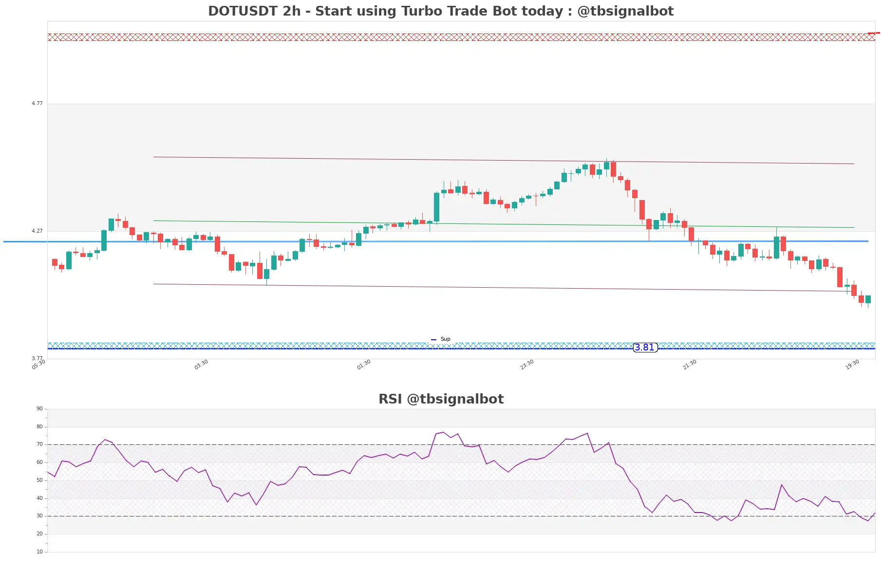Click the 21:30 time axis label

tap(690, 365)
